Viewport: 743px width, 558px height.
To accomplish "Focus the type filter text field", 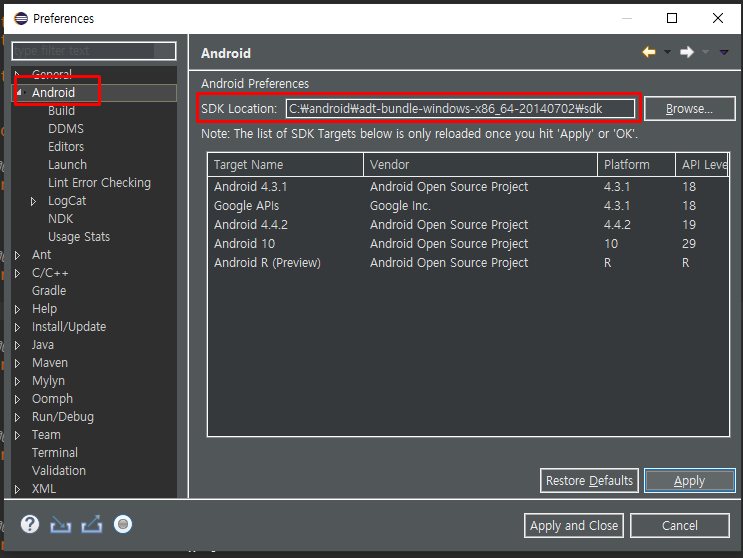I will 94,51.
